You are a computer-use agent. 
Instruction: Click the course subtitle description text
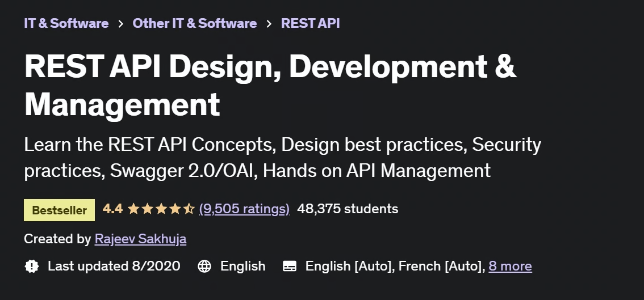(282, 157)
